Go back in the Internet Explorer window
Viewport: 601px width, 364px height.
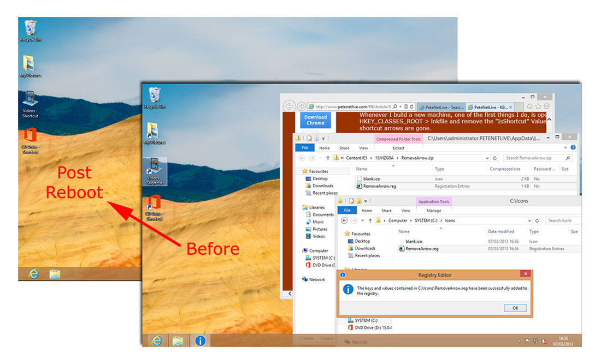290,106
